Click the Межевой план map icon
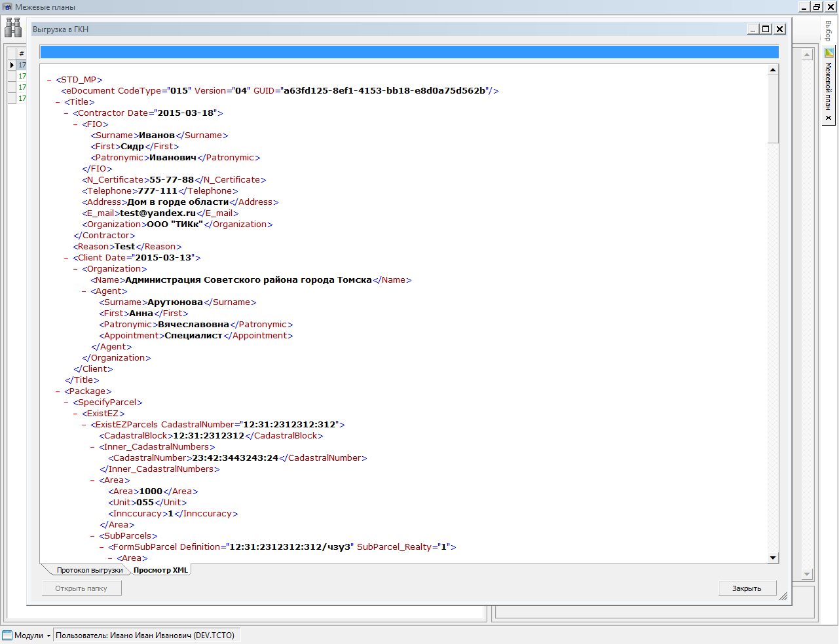 (829, 52)
